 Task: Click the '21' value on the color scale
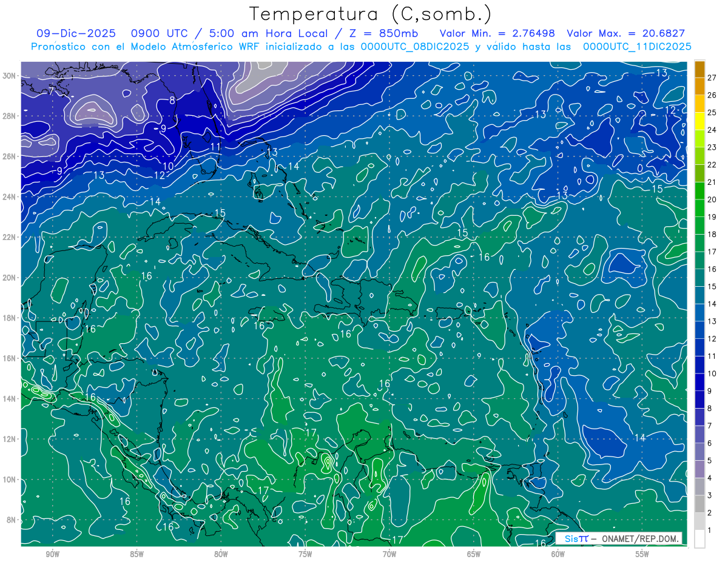click(712, 182)
